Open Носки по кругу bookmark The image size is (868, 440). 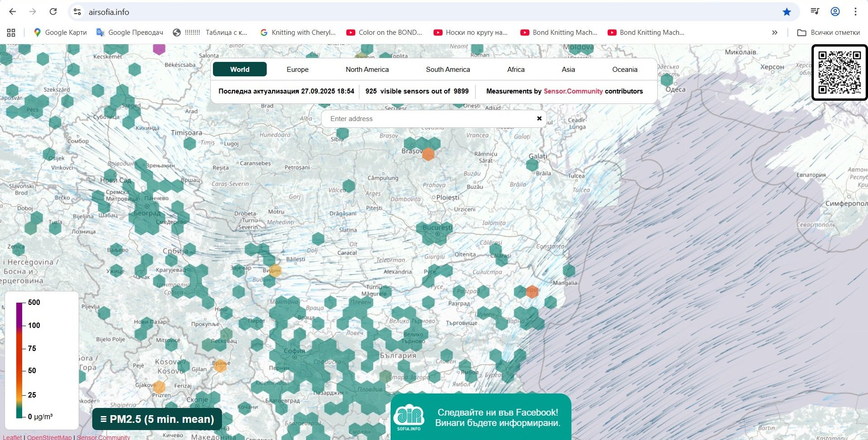click(x=471, y=33)
